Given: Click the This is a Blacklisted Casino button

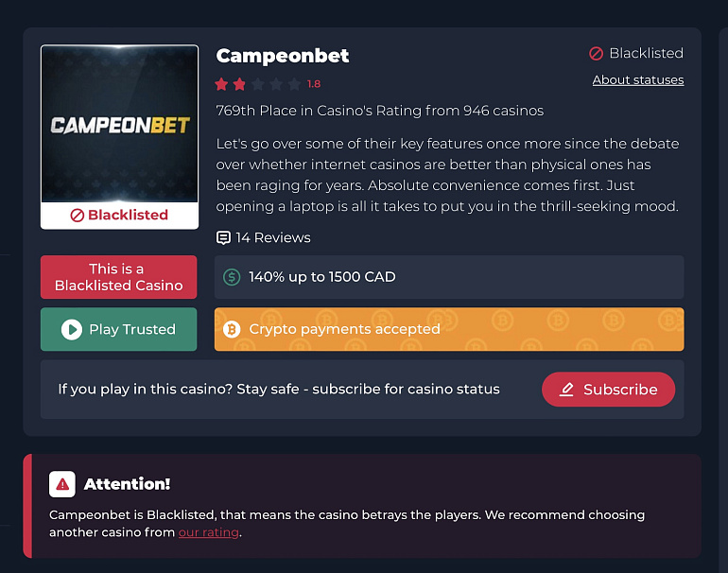Looking at the screenshot, I should click(x=119, y=277).
